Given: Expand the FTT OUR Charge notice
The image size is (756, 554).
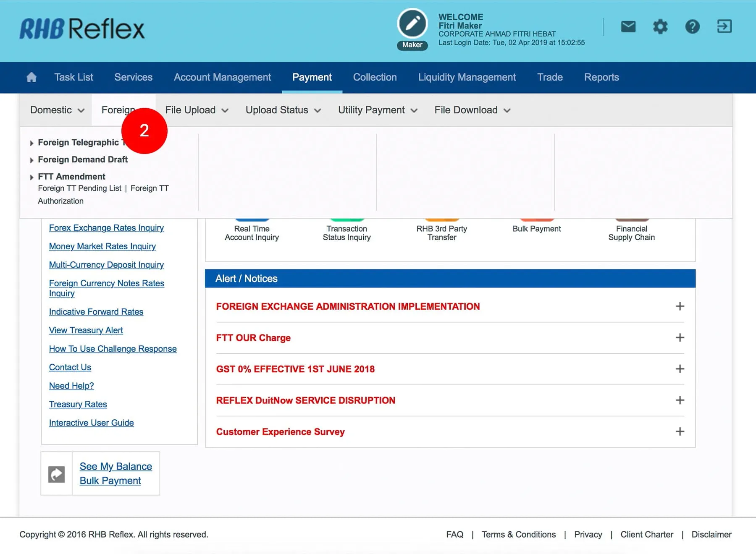Looking at the screenshot, I should click(680, 338).
